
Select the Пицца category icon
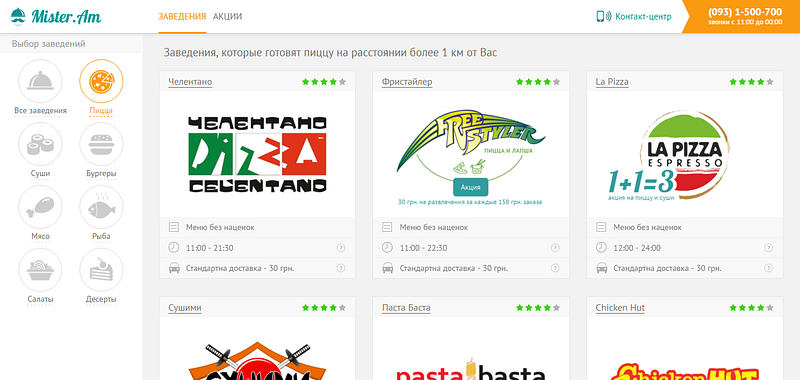(x=101, y=81)
